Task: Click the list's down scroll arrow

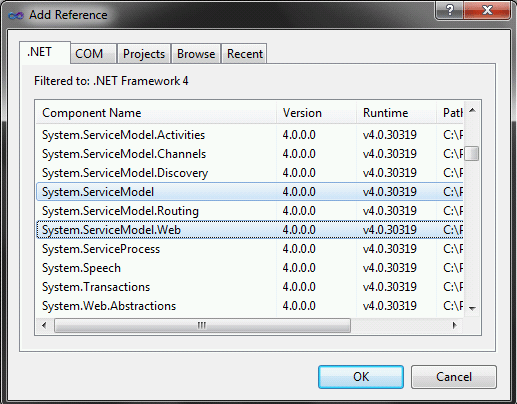Action: [472, 308]
